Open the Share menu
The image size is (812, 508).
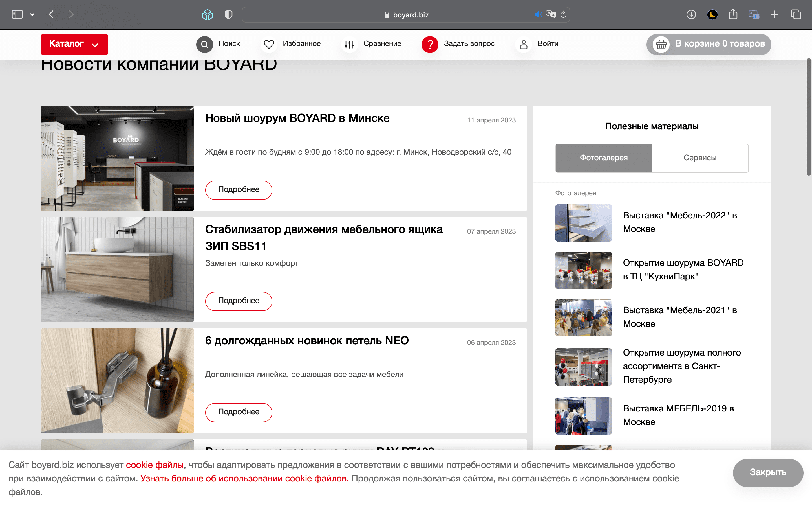coord(733,14)
